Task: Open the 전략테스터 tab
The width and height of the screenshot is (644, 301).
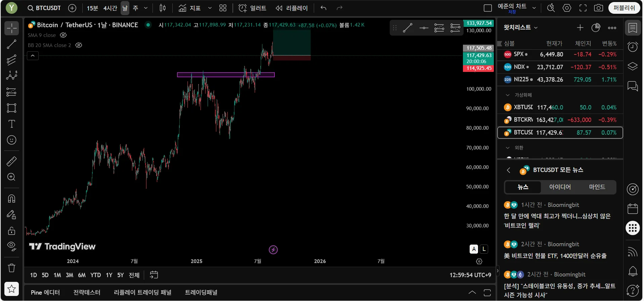Action: pyautogui.click(x=87, y=293)
